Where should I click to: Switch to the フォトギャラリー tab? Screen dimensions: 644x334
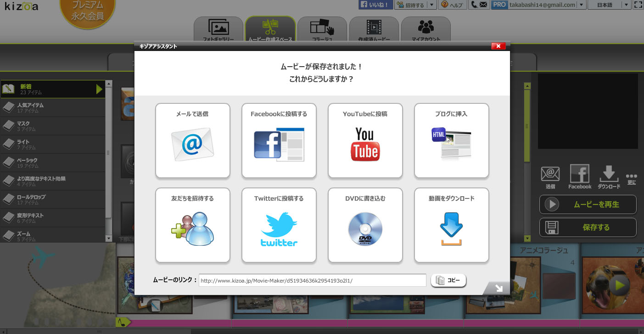(x=218, y=30)
